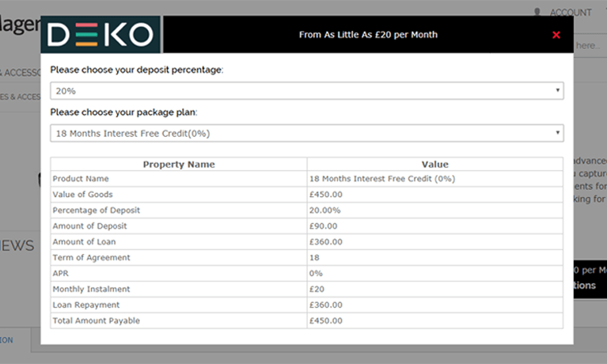
Task: Click the Value column header
Action: [x=435, y=164]
